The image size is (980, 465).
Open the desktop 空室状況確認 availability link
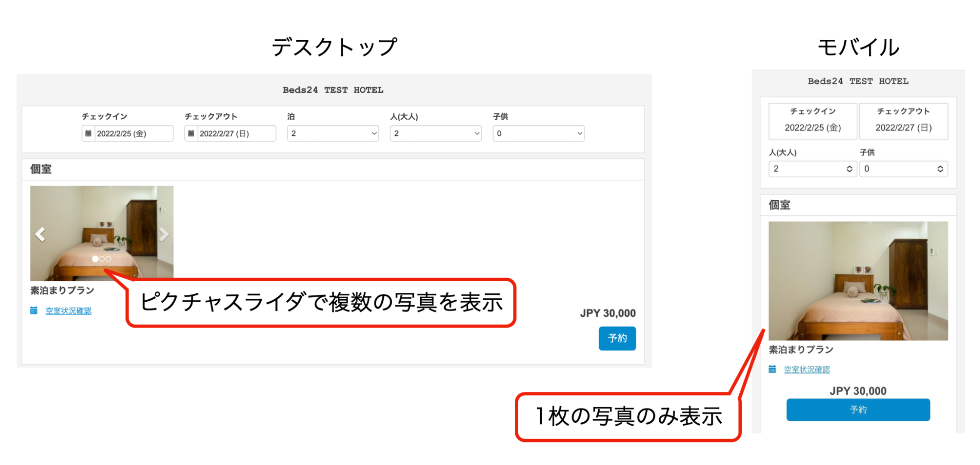tap(69, 311)
